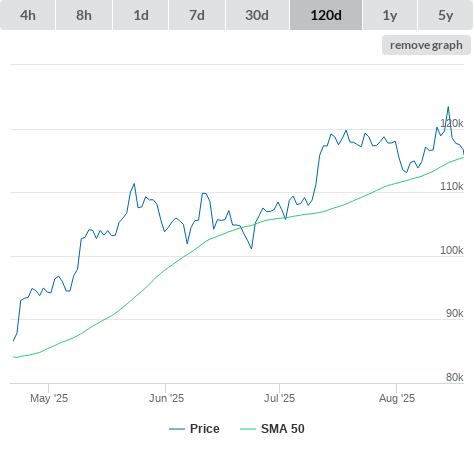Click the price peak above 120k
This screenshot has width=474, height=455.
[x=448, y=107]
